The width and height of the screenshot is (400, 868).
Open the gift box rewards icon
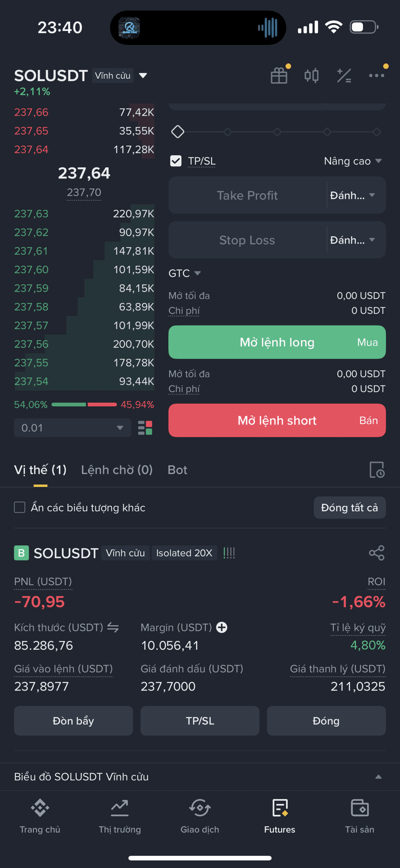point(279,75)
